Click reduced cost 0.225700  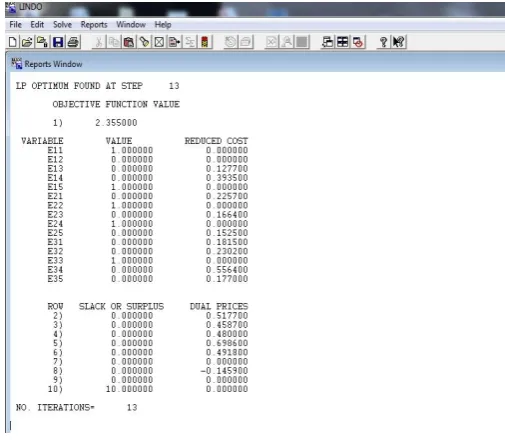pyautogui.click(x=227, y=196)
